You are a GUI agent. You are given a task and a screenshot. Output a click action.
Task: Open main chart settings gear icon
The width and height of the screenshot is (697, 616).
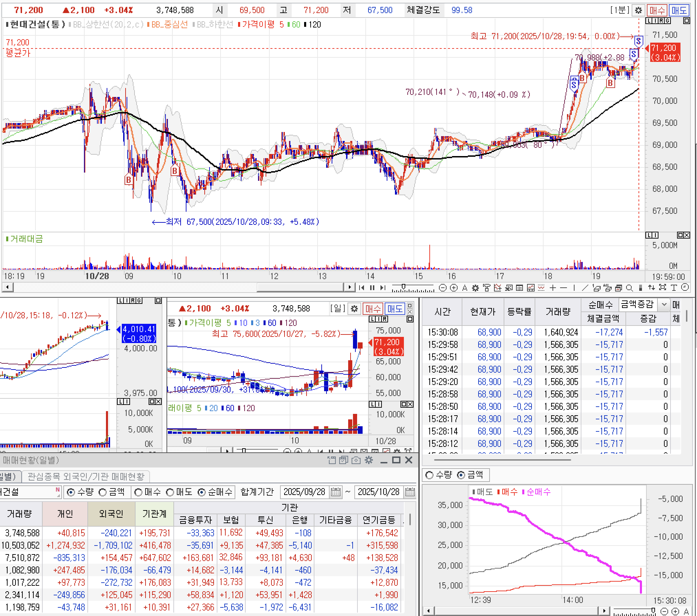638,10
